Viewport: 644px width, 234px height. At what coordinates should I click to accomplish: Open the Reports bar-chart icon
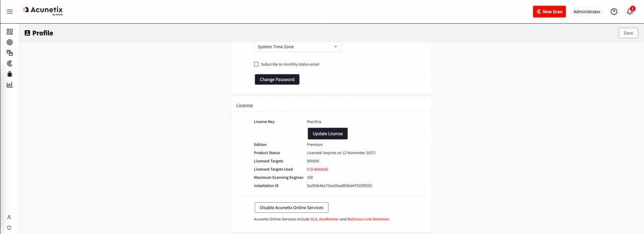[x=10, y=85]
